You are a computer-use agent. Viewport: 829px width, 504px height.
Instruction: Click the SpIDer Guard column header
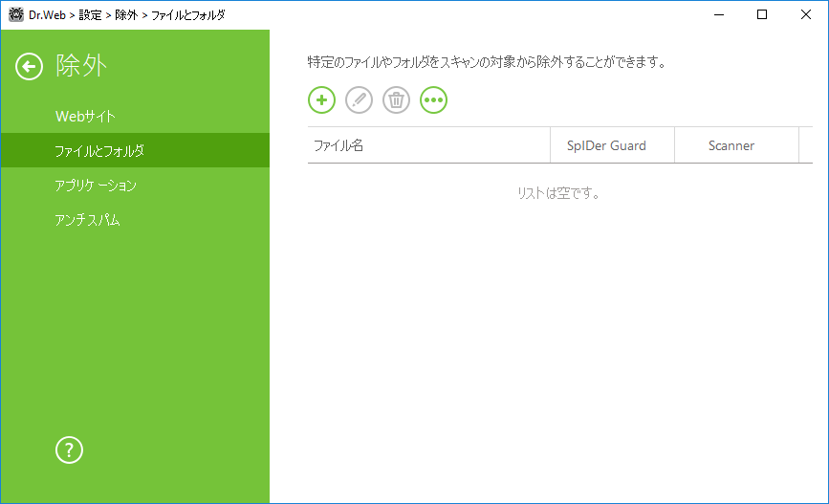tap(612, 145)
